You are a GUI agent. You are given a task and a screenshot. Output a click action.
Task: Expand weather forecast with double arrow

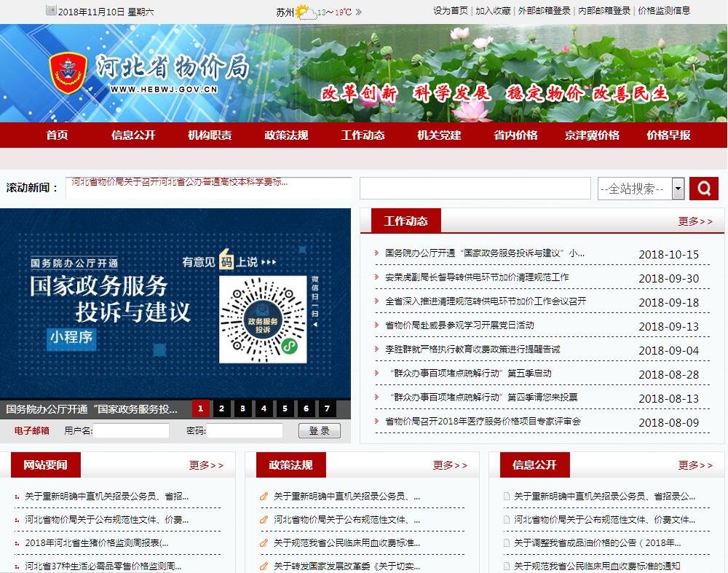point(358,12)
